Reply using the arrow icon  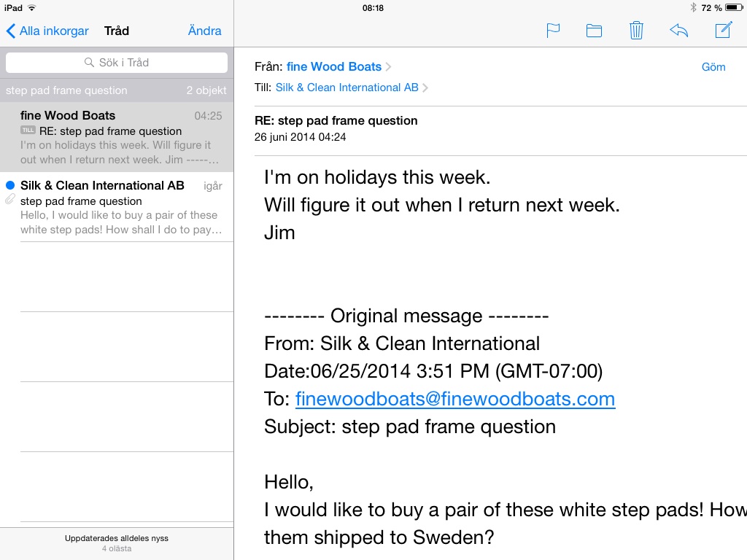678,31
